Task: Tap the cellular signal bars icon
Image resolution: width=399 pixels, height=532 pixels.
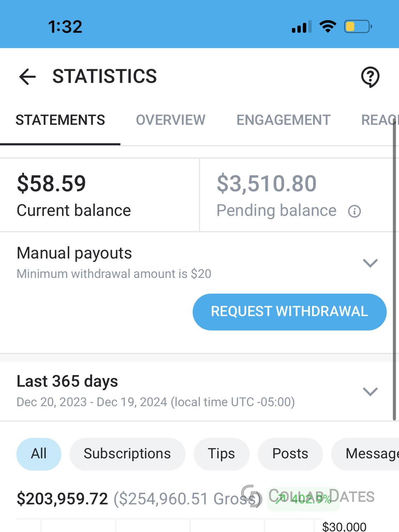Action: [x=302, y=27]
